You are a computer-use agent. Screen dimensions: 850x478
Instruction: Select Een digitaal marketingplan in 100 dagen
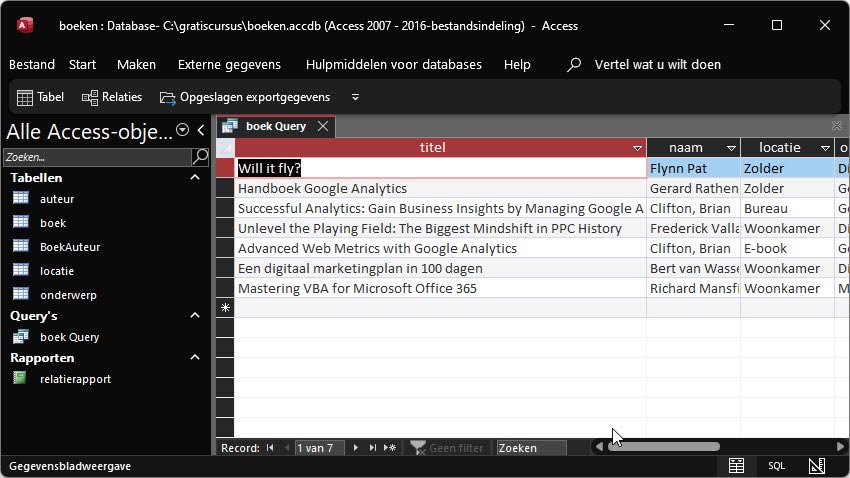440,268
